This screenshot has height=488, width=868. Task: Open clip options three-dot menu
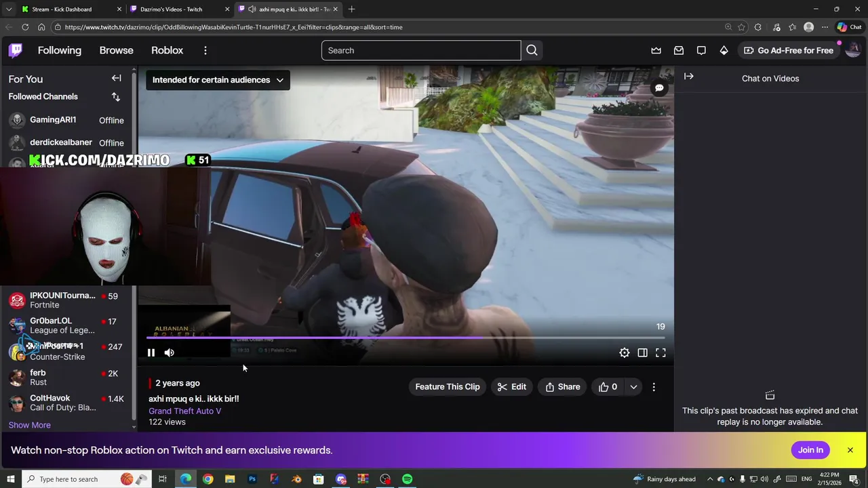coord(654,387)
